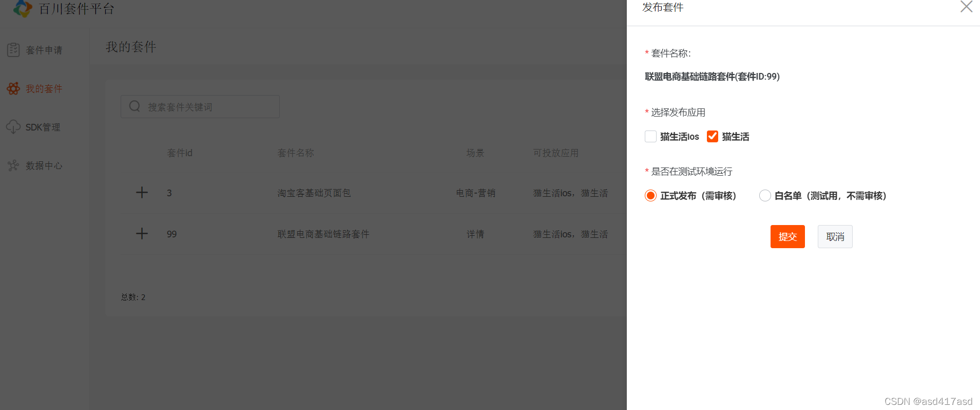
Task: Click 联盟电商基础链路套件(套件ID:99) name in drawer
Action: (712, 77)
